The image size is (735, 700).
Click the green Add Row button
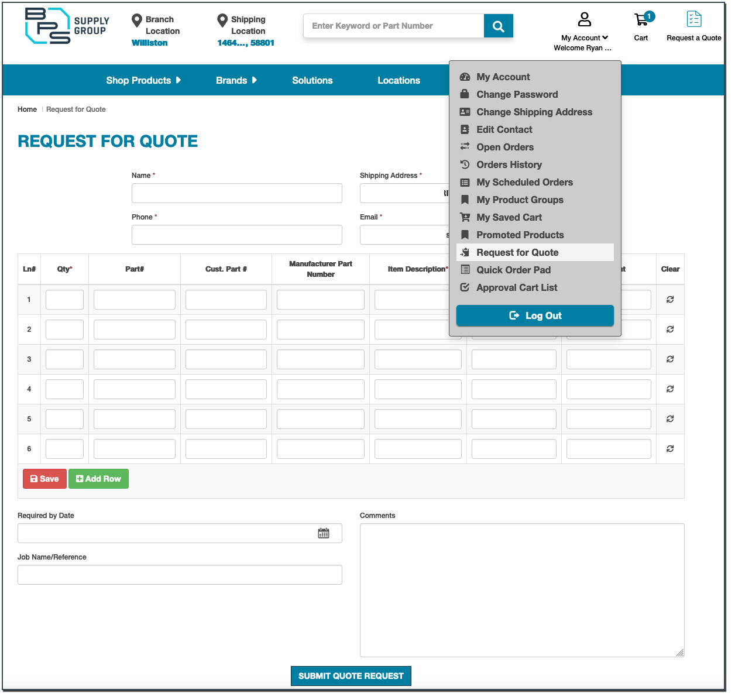click(98, 479)
